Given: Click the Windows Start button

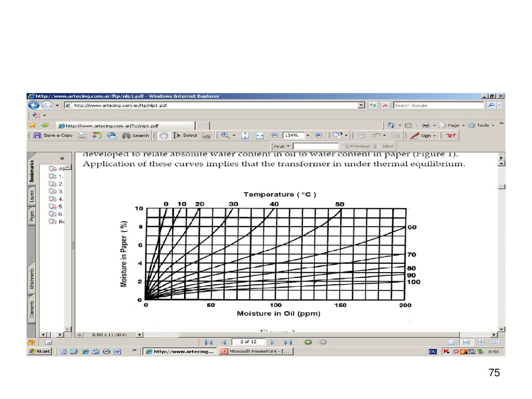Looking at the screenshot, I should [x=39, y=352].
